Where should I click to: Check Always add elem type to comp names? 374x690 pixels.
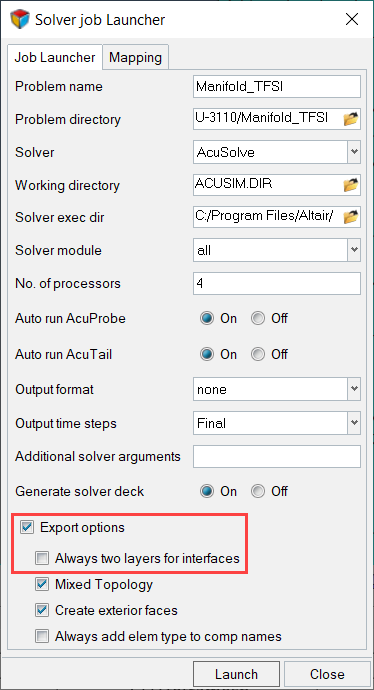point(42,636)
